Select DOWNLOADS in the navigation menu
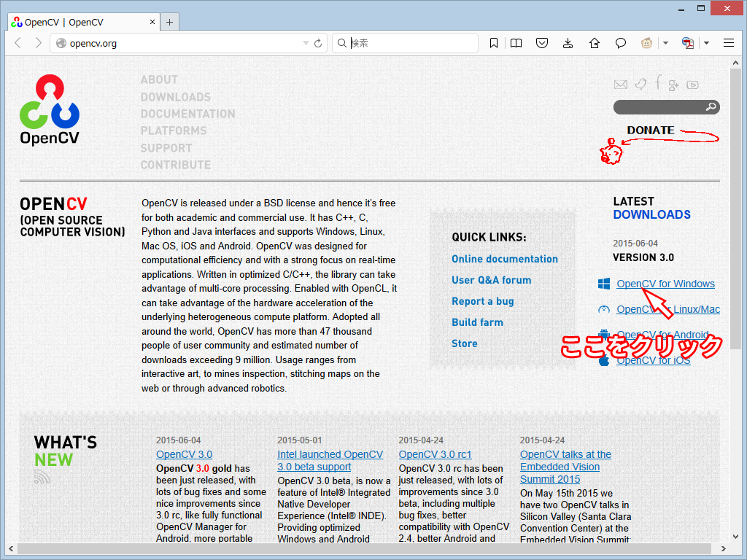The width and height of the screenshot is (747, 560). tap(175, 97)
